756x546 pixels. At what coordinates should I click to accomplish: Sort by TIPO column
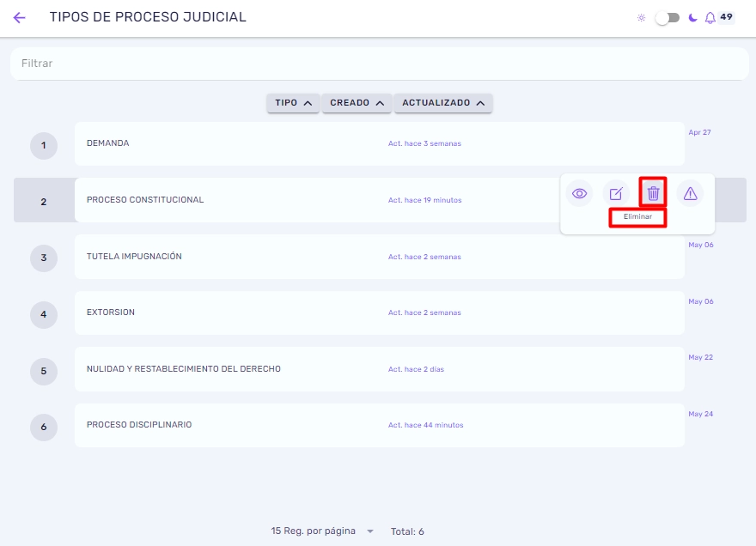[293, 103]
